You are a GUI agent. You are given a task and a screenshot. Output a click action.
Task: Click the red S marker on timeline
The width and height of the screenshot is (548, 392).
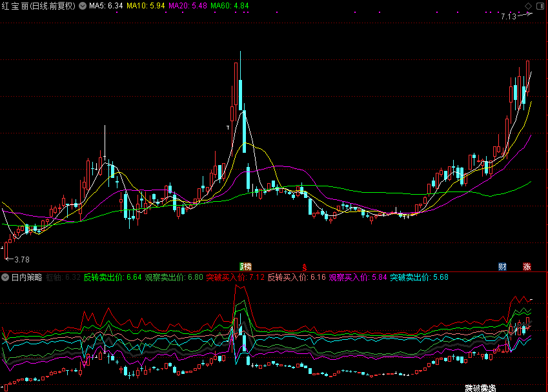tap(305, 266)
